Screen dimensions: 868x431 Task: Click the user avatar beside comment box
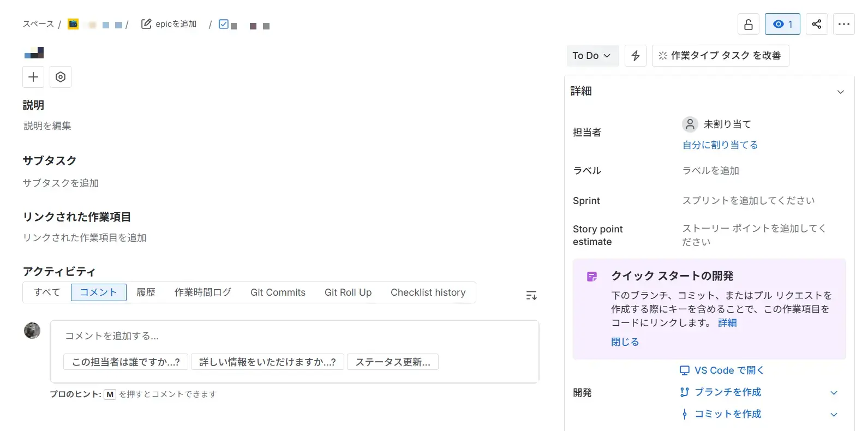pos(32,331)
